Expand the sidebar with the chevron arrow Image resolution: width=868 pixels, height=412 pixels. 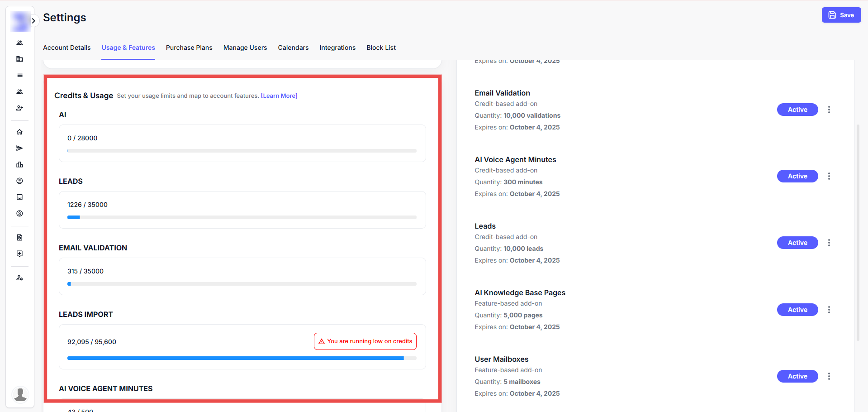click(x=33, y=21)
